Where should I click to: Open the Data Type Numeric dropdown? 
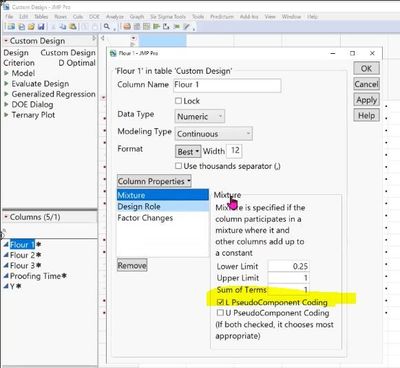(200, 116)
